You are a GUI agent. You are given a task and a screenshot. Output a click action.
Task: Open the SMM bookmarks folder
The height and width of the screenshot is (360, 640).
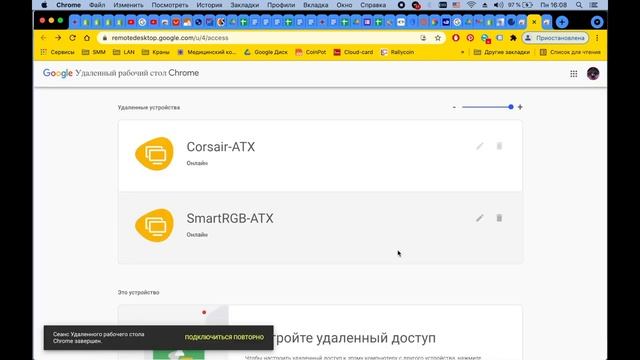click(94, 52)
